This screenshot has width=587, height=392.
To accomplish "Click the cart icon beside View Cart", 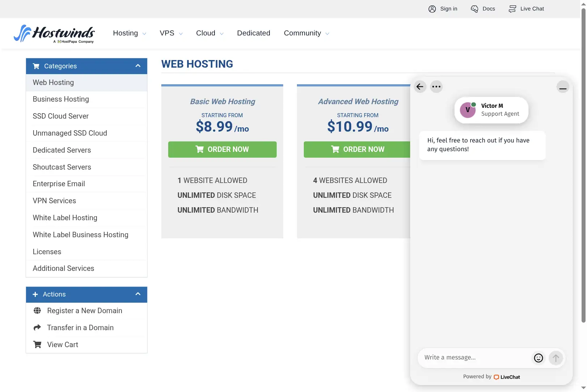I will [37, 345].
